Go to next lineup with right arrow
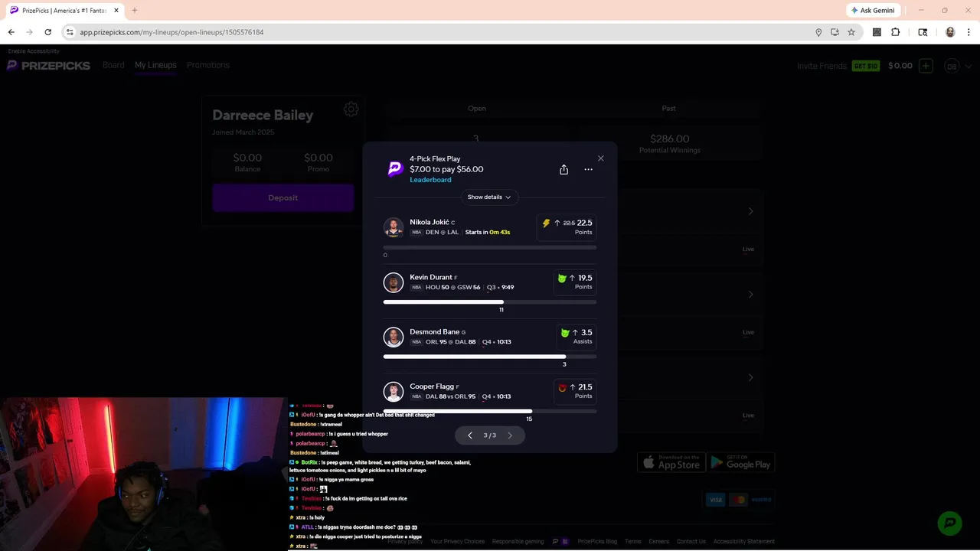980x551 pixels. [510, 435]
